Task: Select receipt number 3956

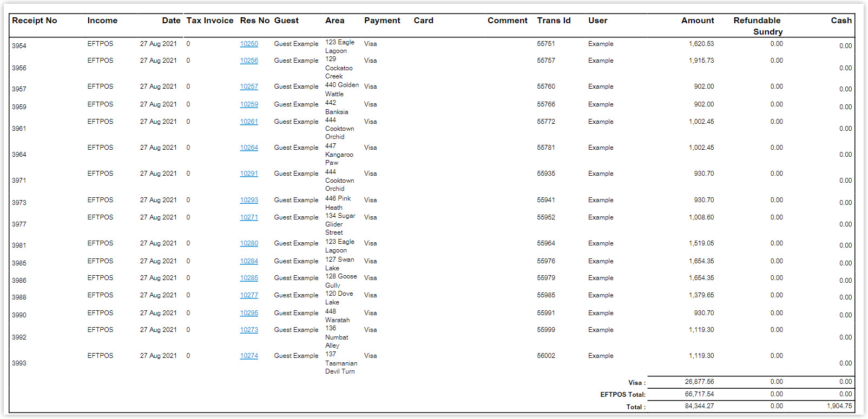Action: pos(19,68)
